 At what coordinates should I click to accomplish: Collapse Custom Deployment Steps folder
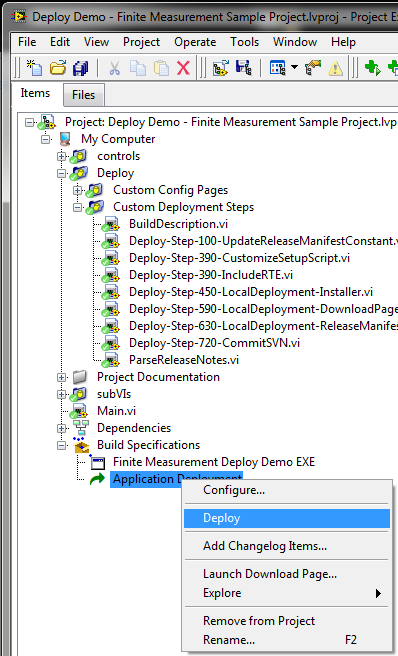[x=77, y=207]
